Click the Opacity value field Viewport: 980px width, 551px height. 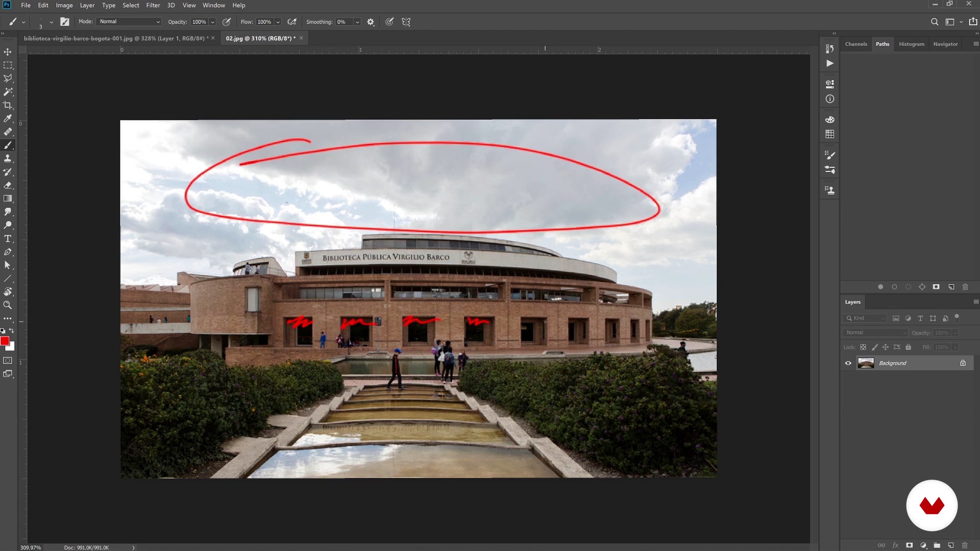pos(199,22)
